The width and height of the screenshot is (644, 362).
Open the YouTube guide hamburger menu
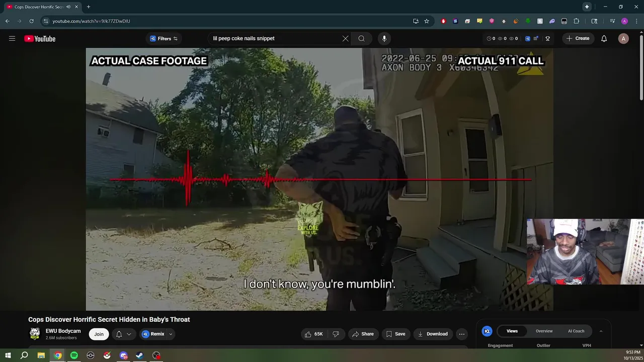pyautogui.click(x=12, y=39)
